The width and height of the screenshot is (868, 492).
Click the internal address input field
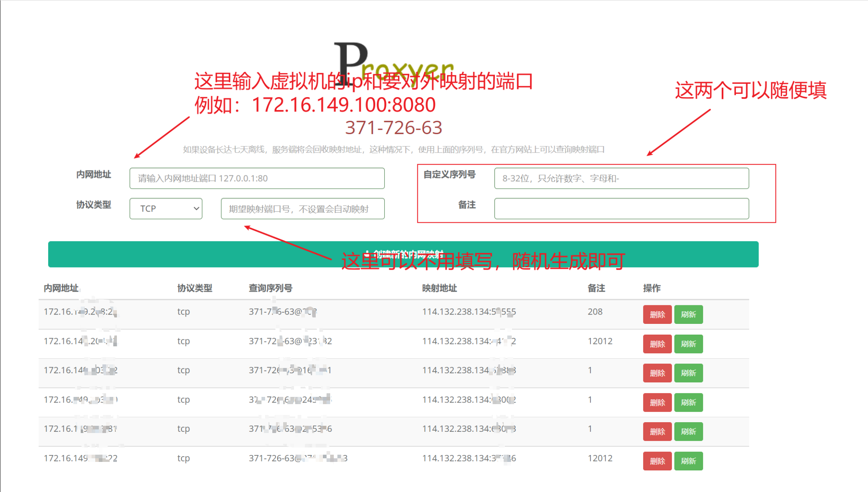click(257, 178)
